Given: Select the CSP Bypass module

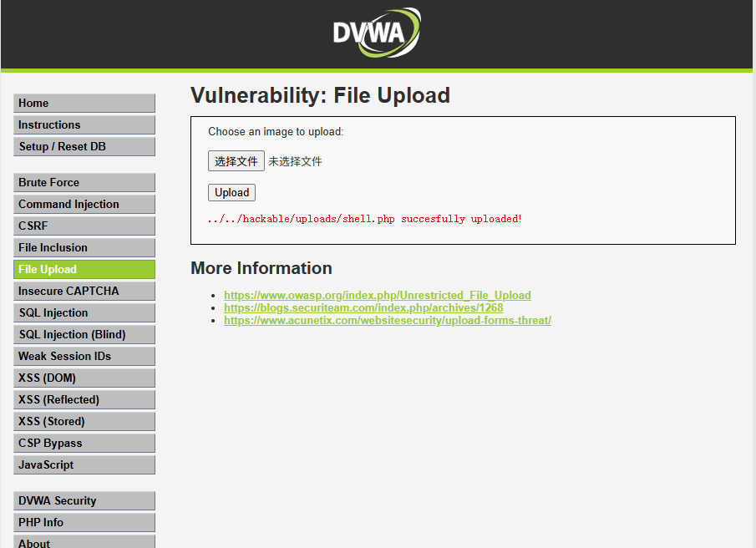Looking at the screenshot, I should 84,443.
